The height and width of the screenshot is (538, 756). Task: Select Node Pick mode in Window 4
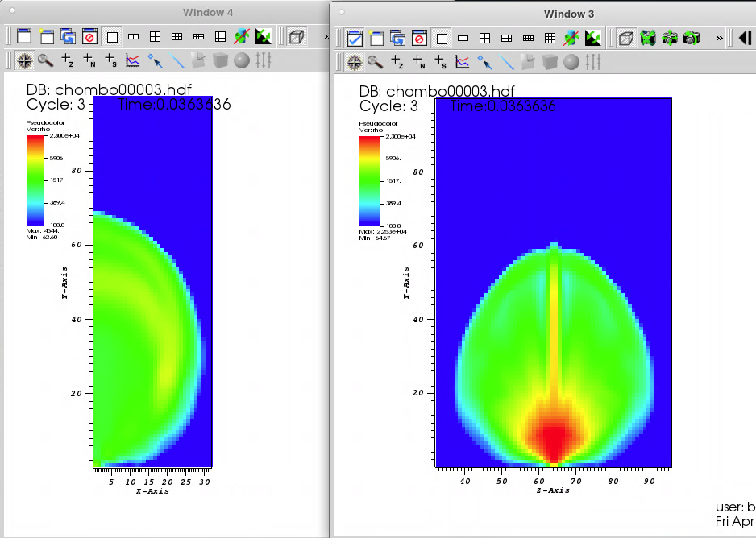[89, 60]
